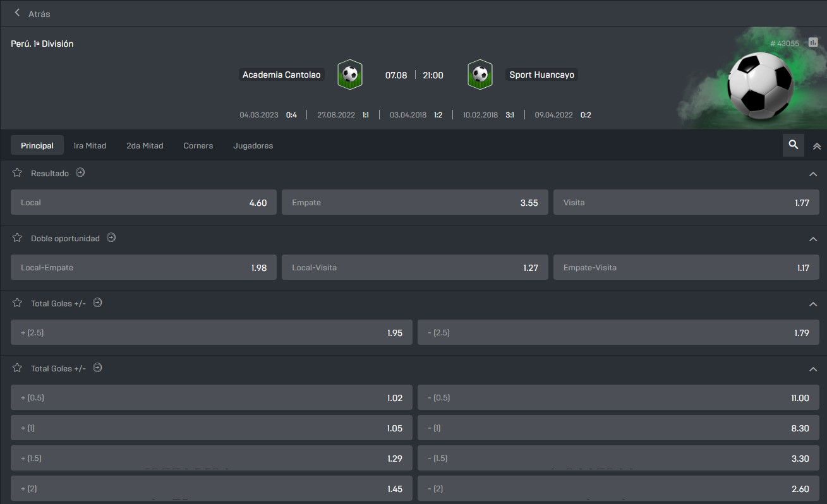This screenshot has height=504, width=827.
Task: Pick over 1 goals at 1.05
Action: coord(212,428)
